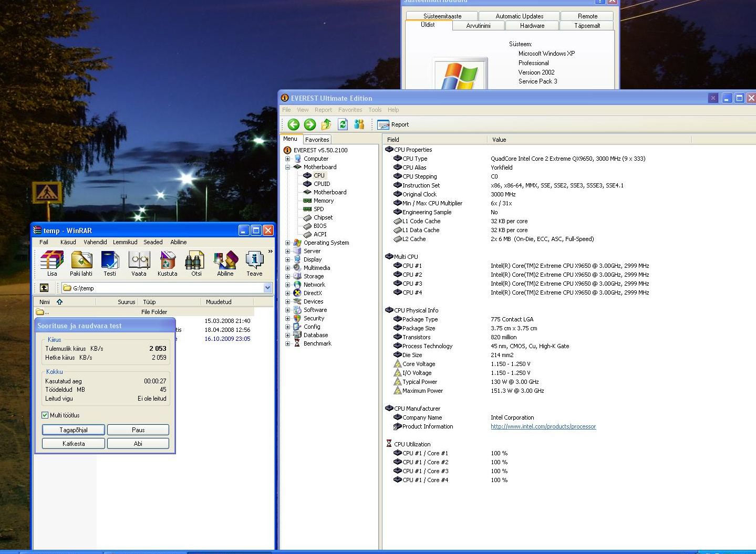Open EVEREST Tools menu
Screen dimensions: 756x554
(x=375, y=110)
